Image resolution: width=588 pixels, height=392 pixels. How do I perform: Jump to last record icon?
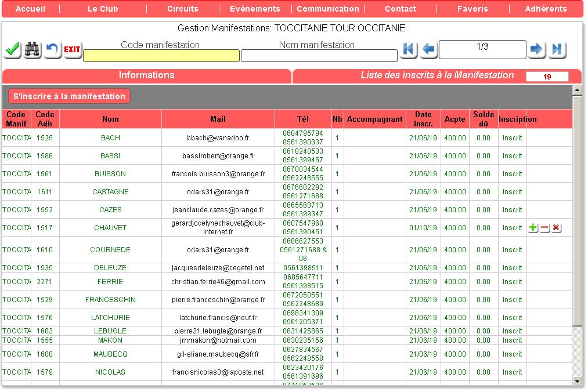coord(557,49)
